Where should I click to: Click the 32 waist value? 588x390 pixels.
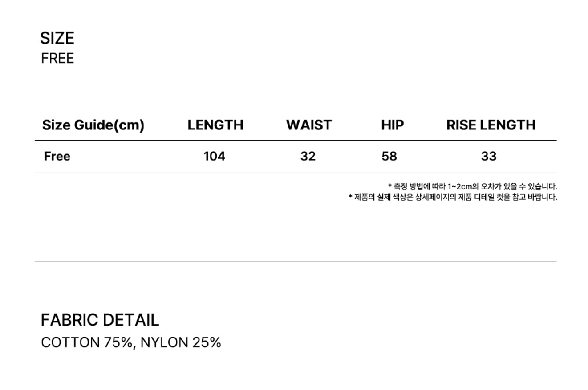pyautogui.click(x=308, y=157)
